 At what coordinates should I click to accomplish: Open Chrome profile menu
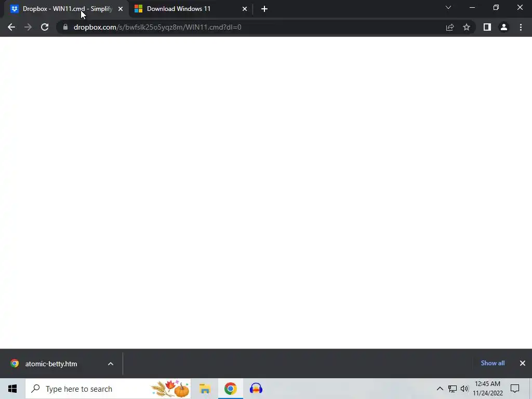point(504,27)
